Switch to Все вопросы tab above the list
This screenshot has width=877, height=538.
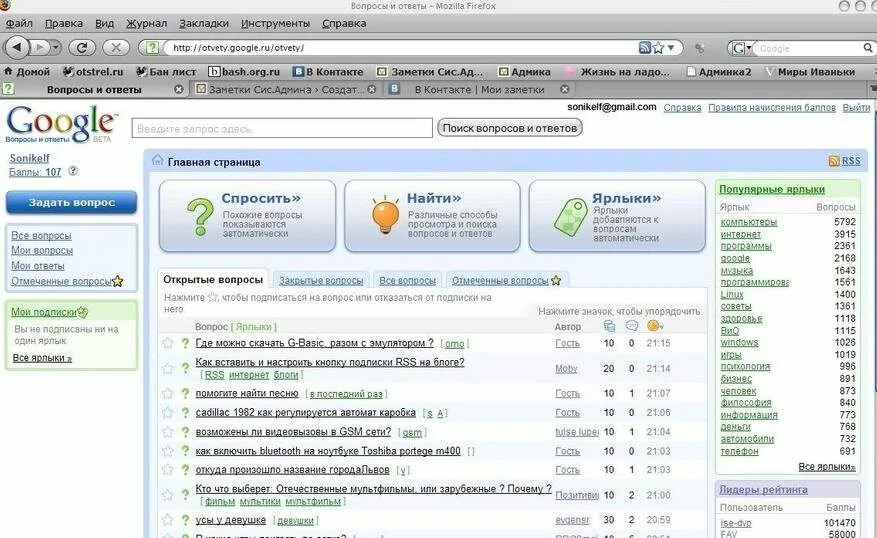point(407,281)
